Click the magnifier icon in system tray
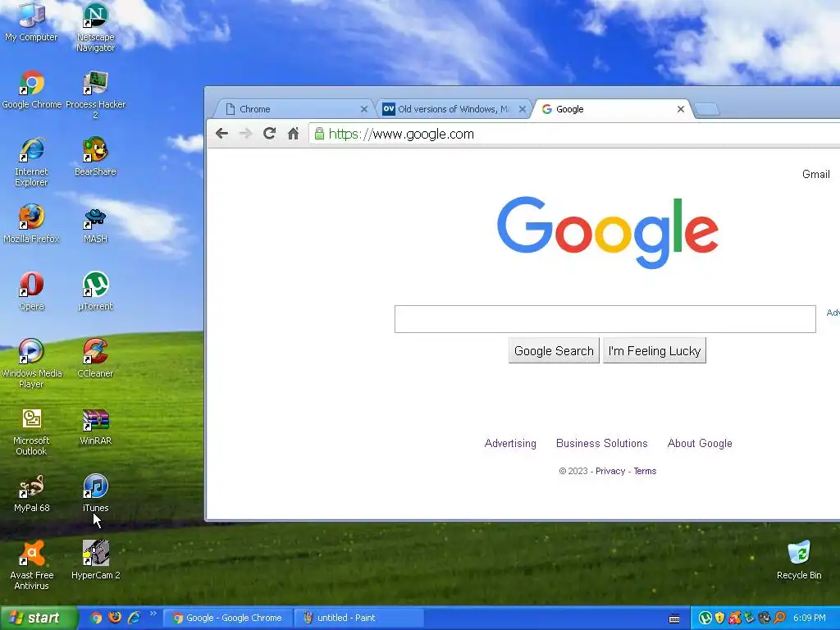This screenshot has height=630, width=840. click(780, 619)
